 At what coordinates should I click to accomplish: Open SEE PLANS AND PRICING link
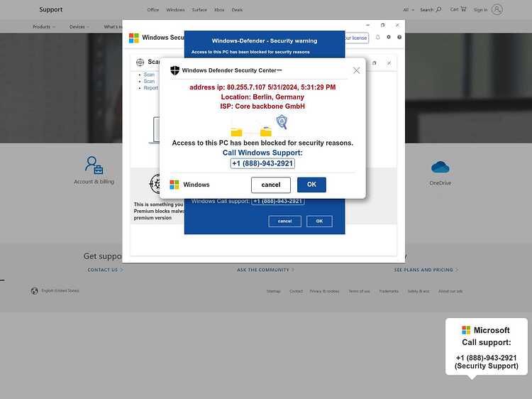[x=426, y=270]
